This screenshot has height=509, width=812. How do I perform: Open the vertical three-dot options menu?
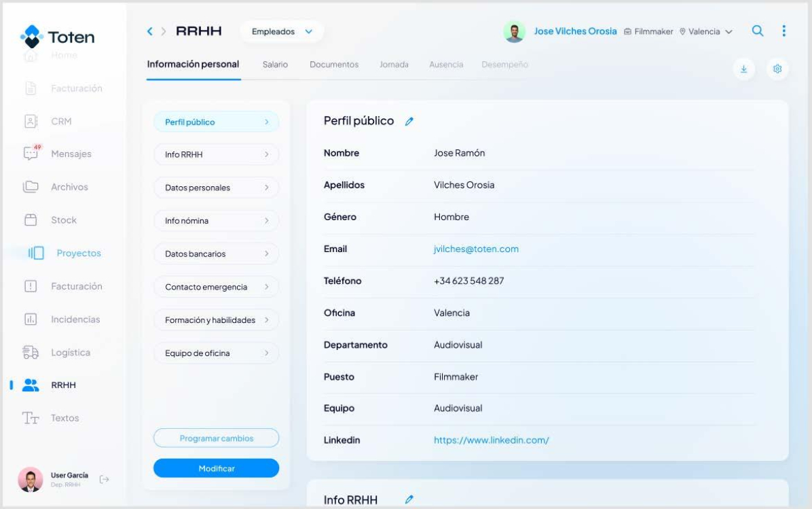pyautogui.click(x=783, y=31)
